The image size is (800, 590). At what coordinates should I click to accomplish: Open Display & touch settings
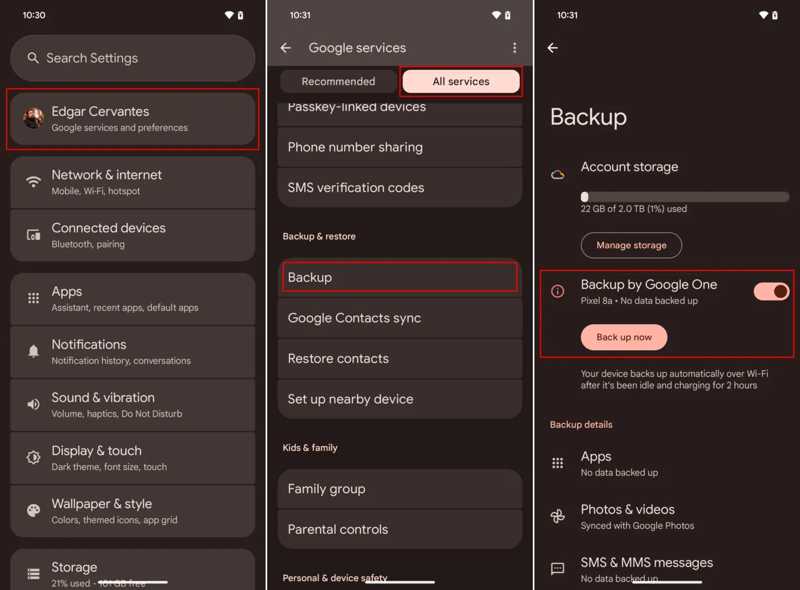pos(133,458)
